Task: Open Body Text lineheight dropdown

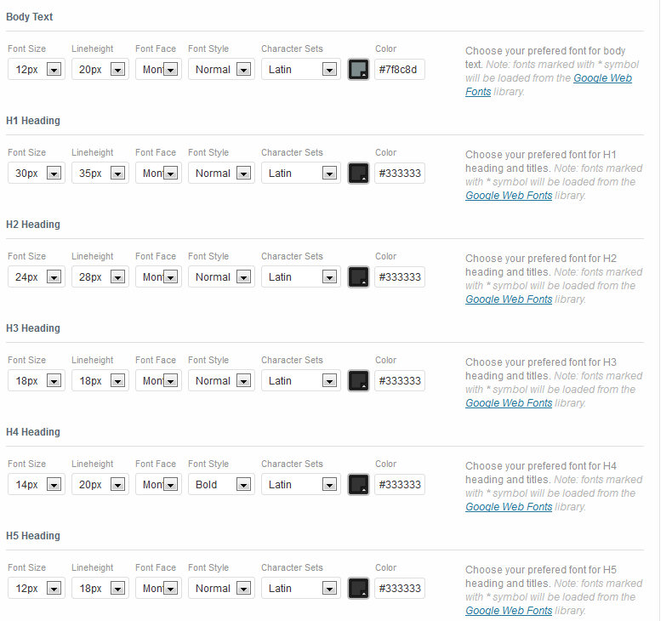Action: 100,70
